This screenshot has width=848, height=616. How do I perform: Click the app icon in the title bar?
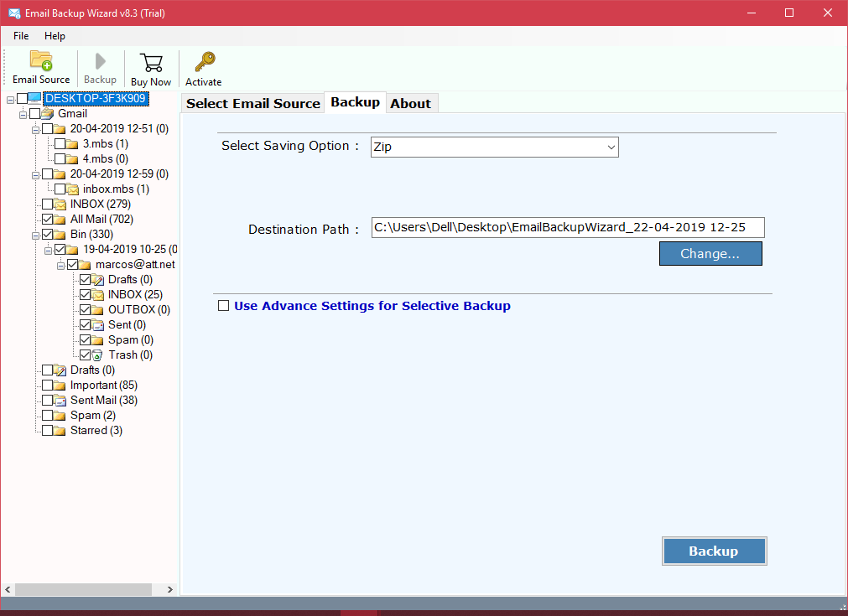(x=14, y=13)
